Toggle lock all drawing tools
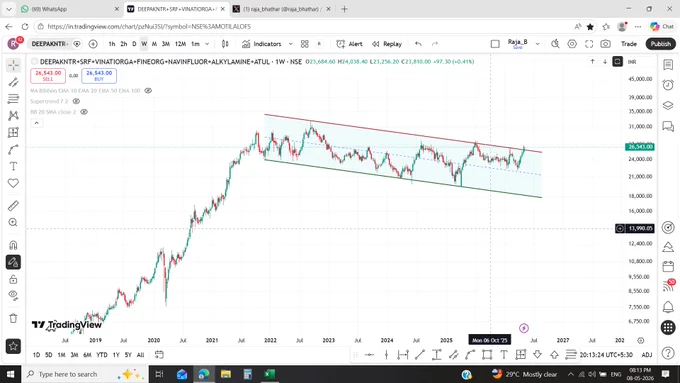The height and width of the screenshot is (383, 680). pos(13,279)
